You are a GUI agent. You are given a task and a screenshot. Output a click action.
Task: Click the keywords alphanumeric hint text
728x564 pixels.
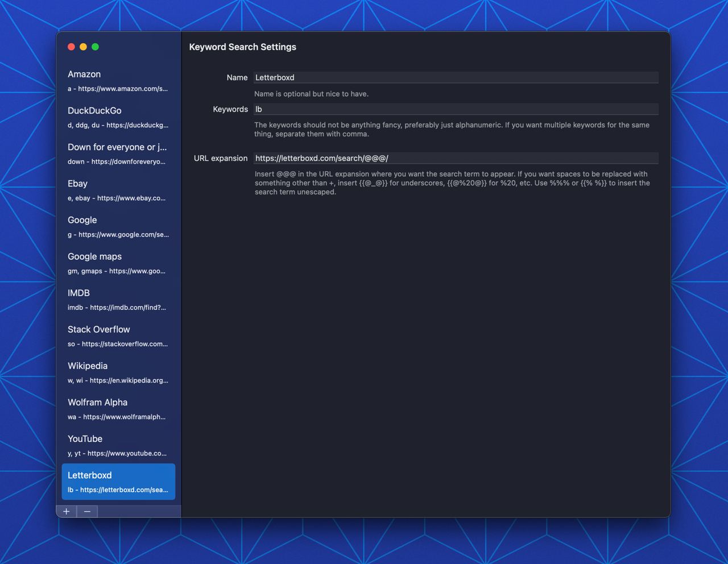(452, 130)
